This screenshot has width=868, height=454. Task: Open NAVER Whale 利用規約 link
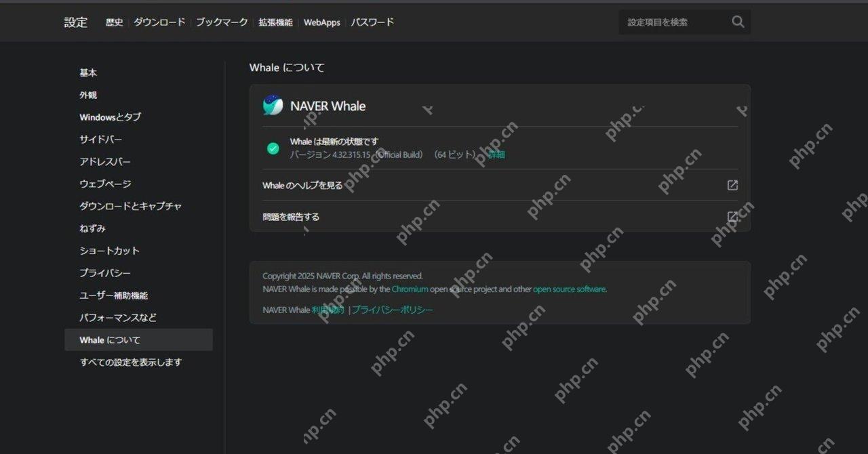(328, 310)
